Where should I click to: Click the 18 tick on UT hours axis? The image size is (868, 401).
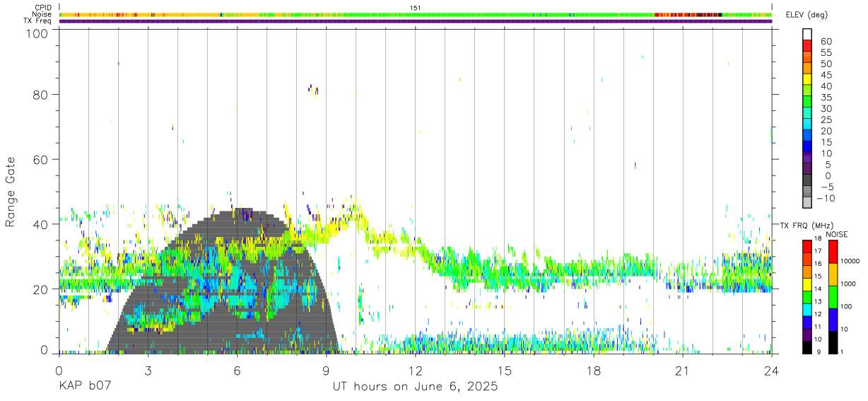pos(594,370)
